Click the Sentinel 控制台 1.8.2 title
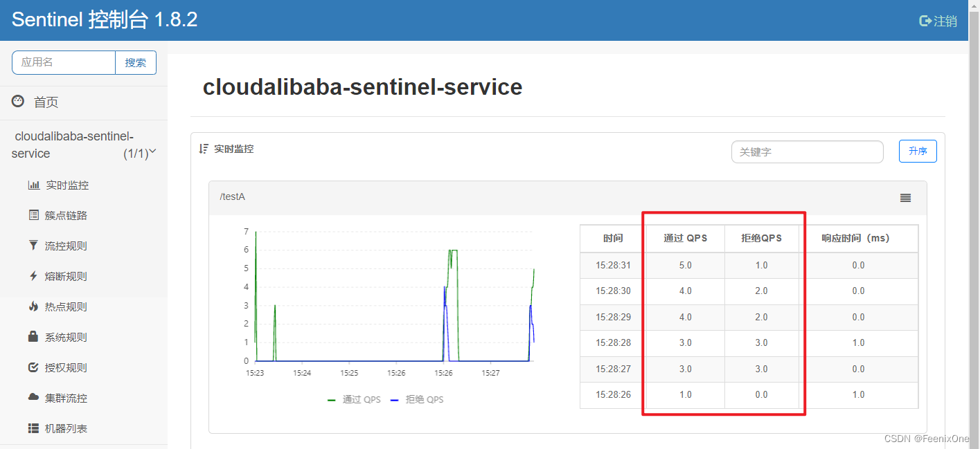The image size is (980, 449). (x=105, y=20)
